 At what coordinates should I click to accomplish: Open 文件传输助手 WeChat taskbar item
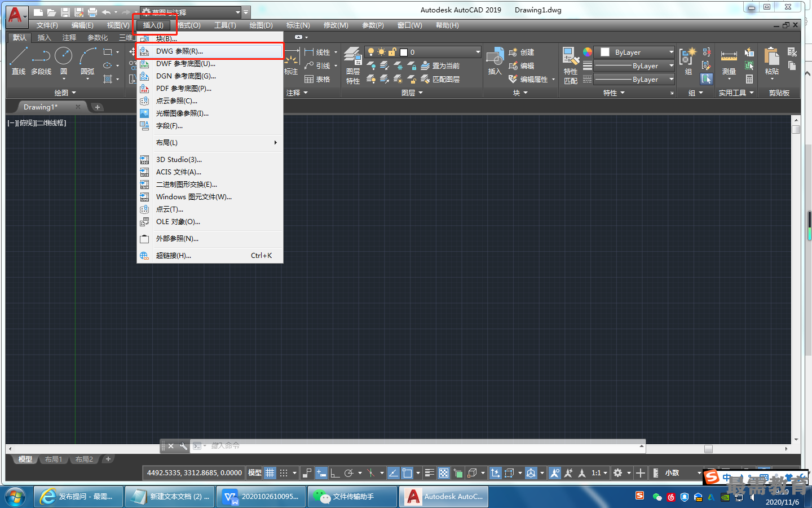[x=353, y=497]
